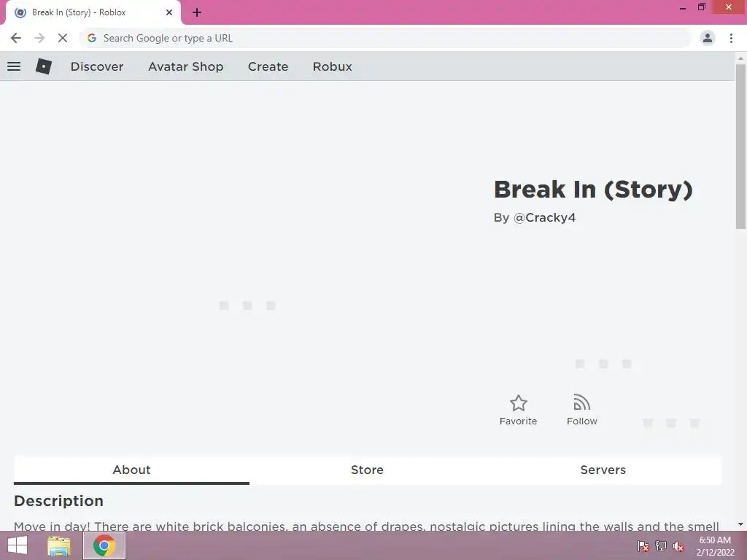Click the Roblox logo home icon
The width and height of the screenshot is (747, 560).
click(43, 66)
